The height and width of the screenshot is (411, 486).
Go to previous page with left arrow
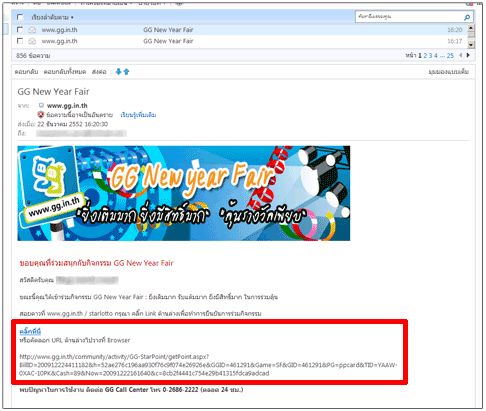[x=461, y=55]
